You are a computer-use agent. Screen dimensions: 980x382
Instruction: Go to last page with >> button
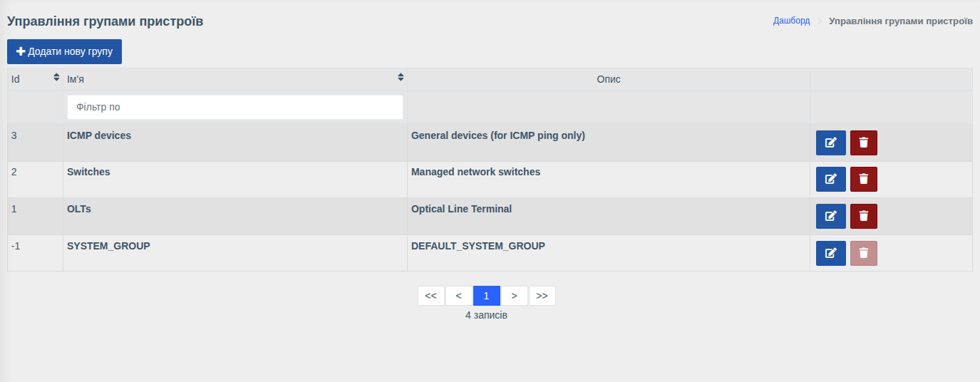[542, 296]
